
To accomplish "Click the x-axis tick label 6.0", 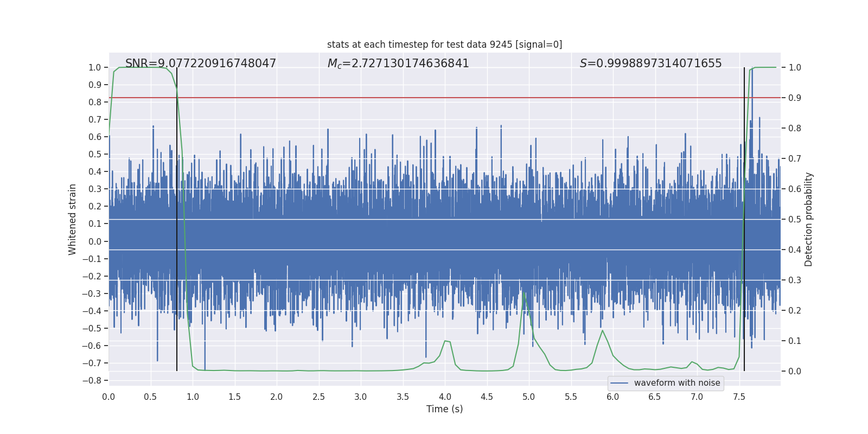I will coord(612,397).
